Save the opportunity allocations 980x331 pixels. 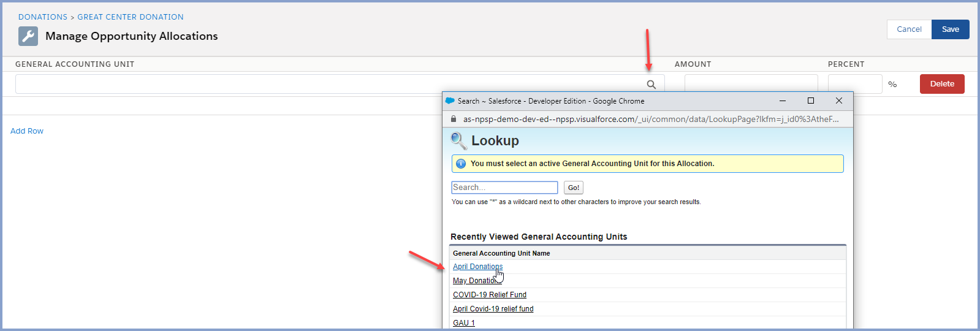[x=951, y=29]
